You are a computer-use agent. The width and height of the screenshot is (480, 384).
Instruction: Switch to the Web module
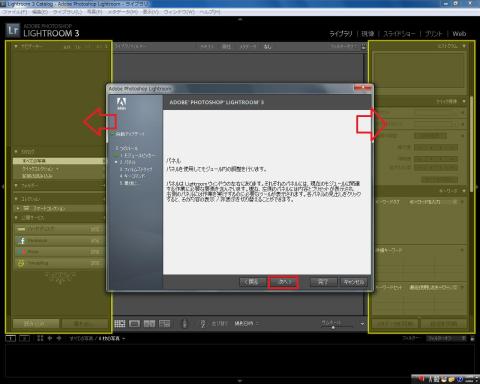coord(459,34)
